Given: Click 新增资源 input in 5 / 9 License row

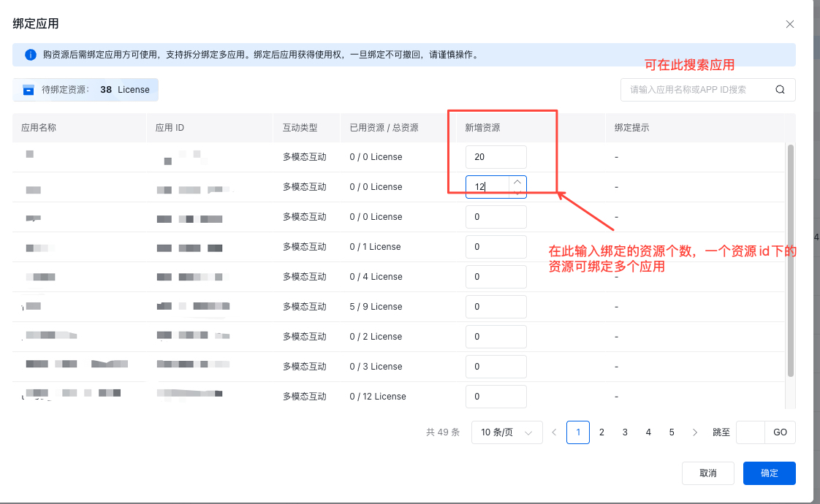Looking at the screenshot, I should tap(496, 307).
